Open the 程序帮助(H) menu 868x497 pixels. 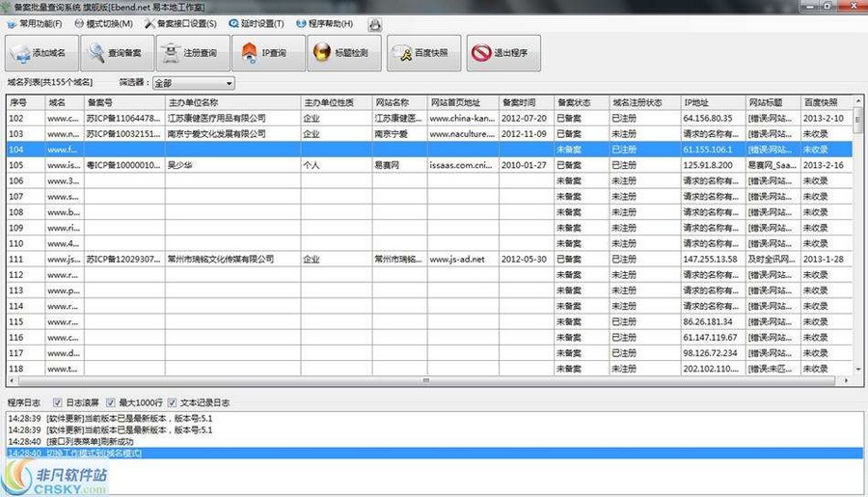tap(324, 23)
